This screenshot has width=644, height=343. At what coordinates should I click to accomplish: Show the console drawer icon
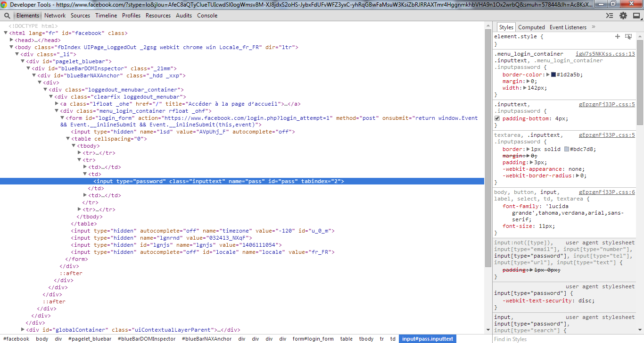click(x=610, y=16)
